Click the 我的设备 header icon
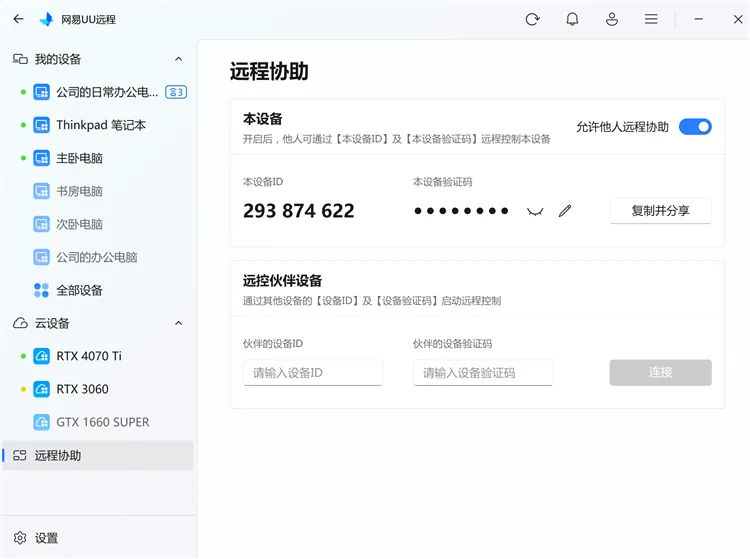 pyautogui.click(x=20, y=59)
